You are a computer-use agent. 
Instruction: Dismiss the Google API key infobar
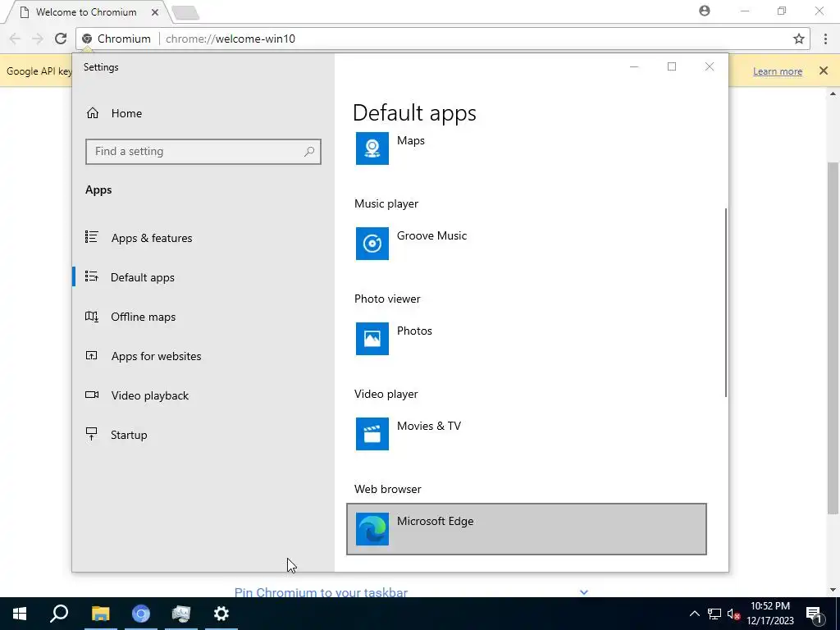coord(824,71)
